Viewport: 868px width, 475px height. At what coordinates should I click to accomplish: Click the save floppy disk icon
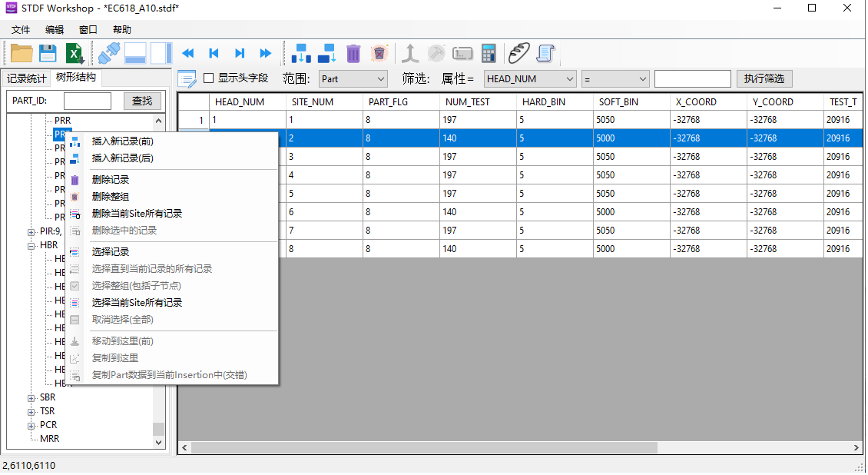[48, 53]
